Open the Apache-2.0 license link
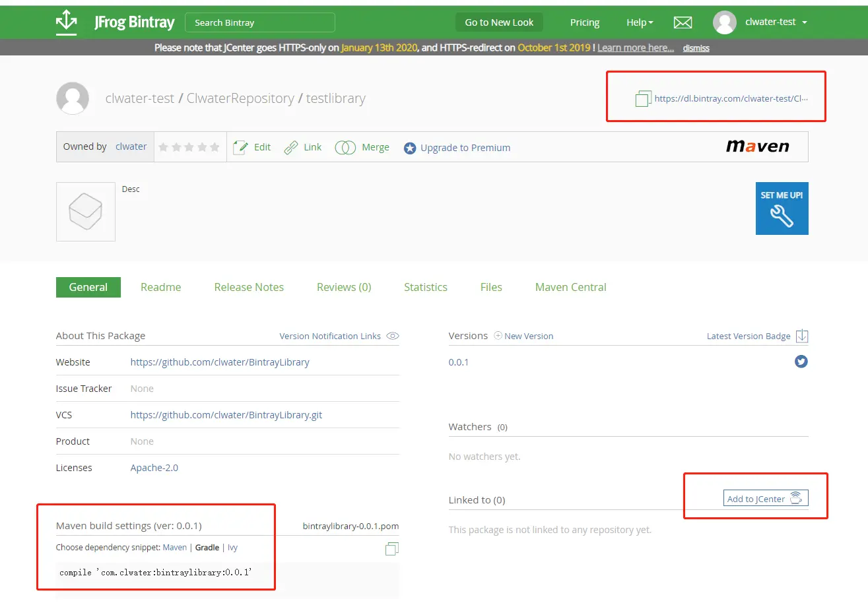This screenshot has width=868, height=607. pos(154,468)
